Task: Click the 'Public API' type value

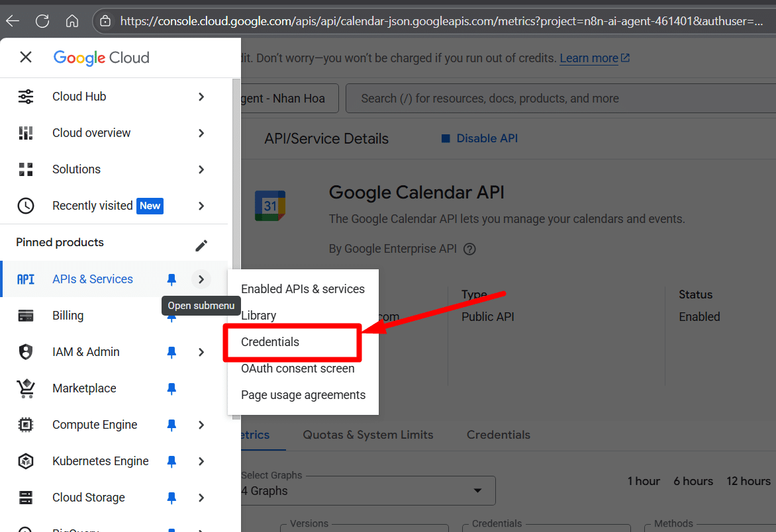Action: tap(488, 317)
